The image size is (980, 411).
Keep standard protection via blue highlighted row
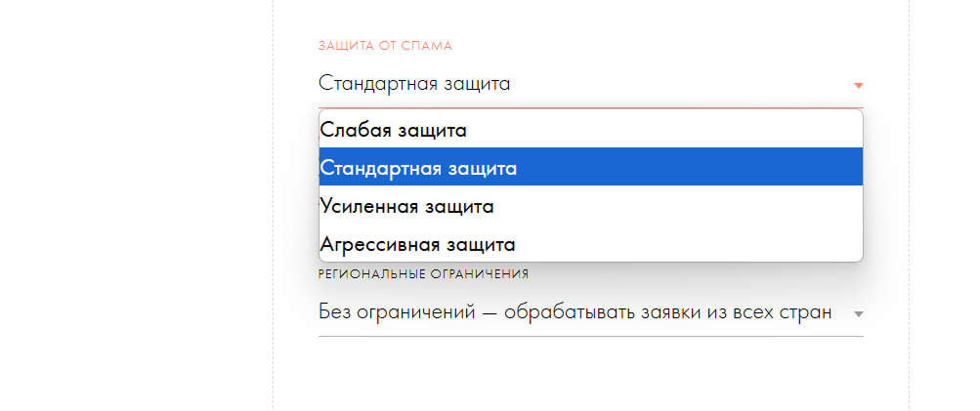(x=590, y=167)
